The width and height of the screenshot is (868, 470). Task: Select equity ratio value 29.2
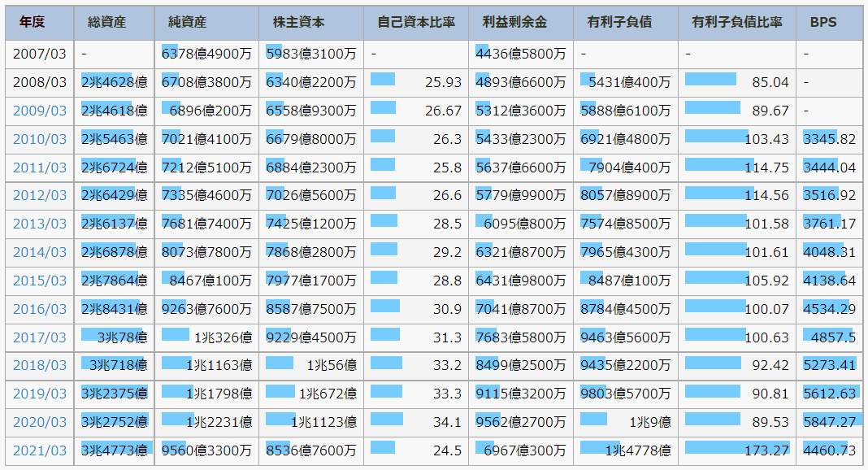click(x=447, y=252)
